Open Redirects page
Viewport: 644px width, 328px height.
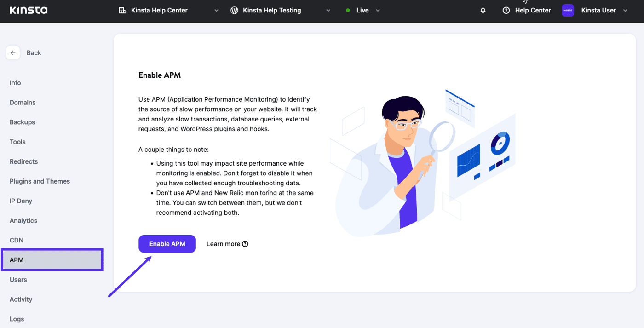coord(24,161)
